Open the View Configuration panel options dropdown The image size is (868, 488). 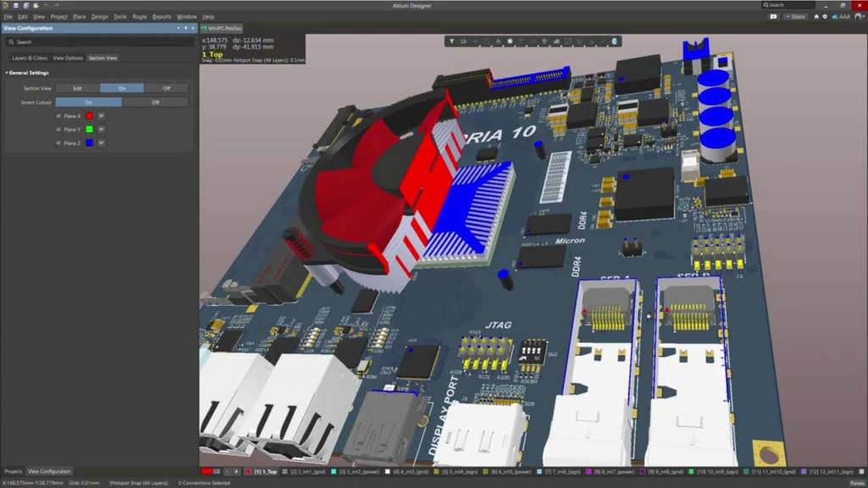[178, 28]
